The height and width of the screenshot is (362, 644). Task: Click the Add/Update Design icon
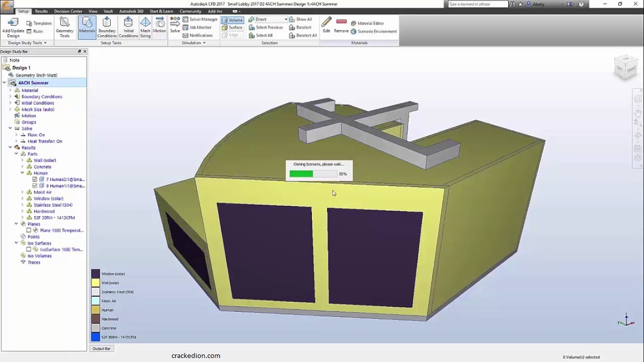coord(13,28)
